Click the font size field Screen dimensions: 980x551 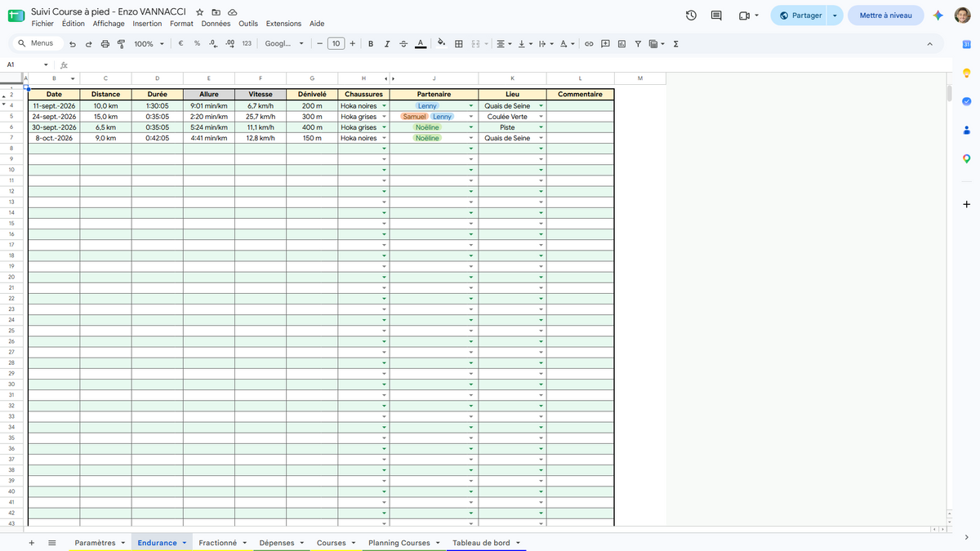pyautogui.click(x=336, y=44)
